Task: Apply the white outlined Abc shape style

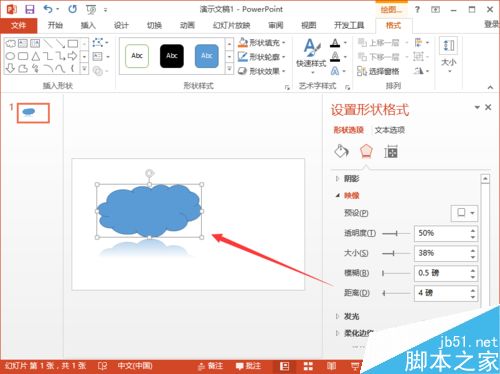Action: pyautogui.click(x=137, y=56)
